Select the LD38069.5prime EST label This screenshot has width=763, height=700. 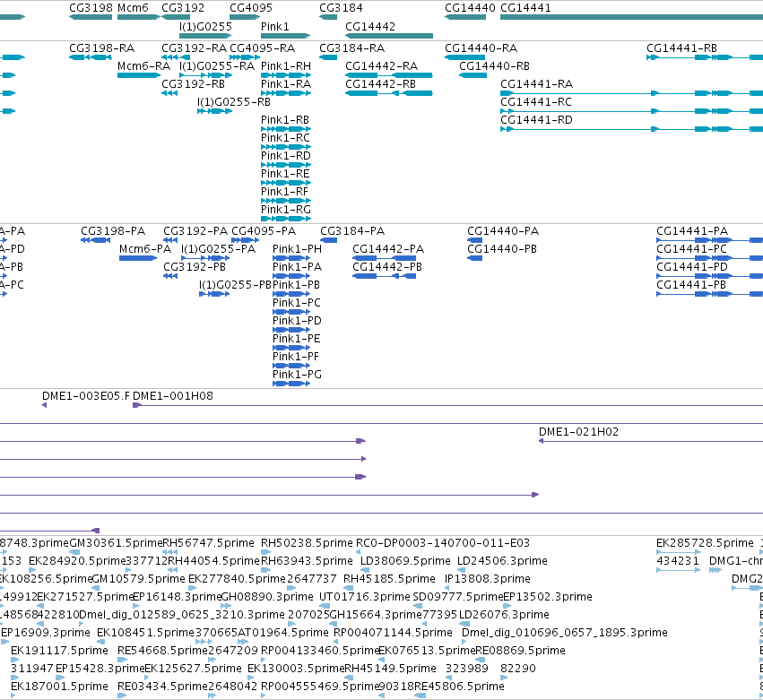pos(405,560)
